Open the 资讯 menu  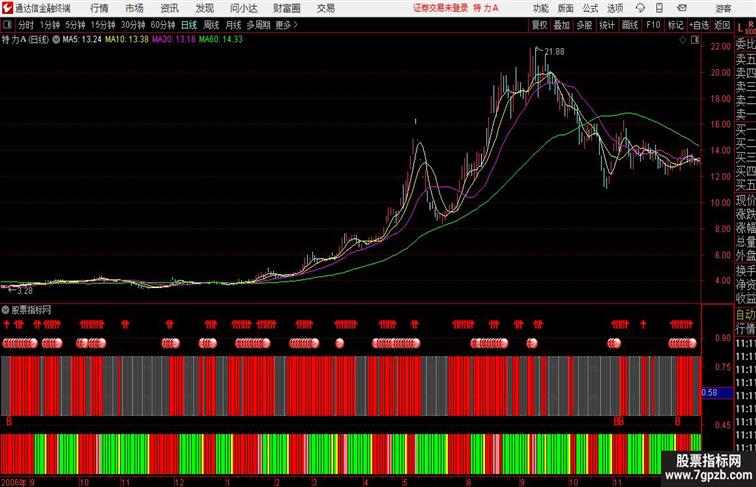click(169, 8)
